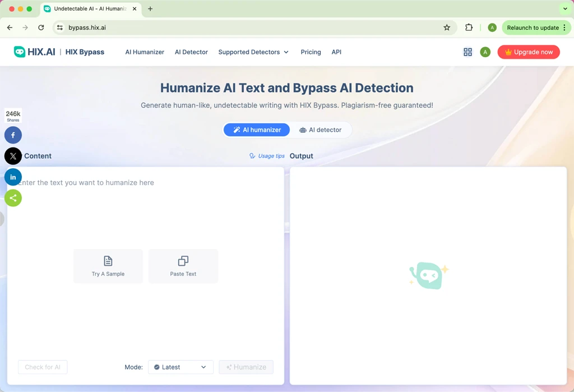Open Chrome profile avatar
Image resolution: width=574 pixels, height=392 pixels.
click(492, 27)
